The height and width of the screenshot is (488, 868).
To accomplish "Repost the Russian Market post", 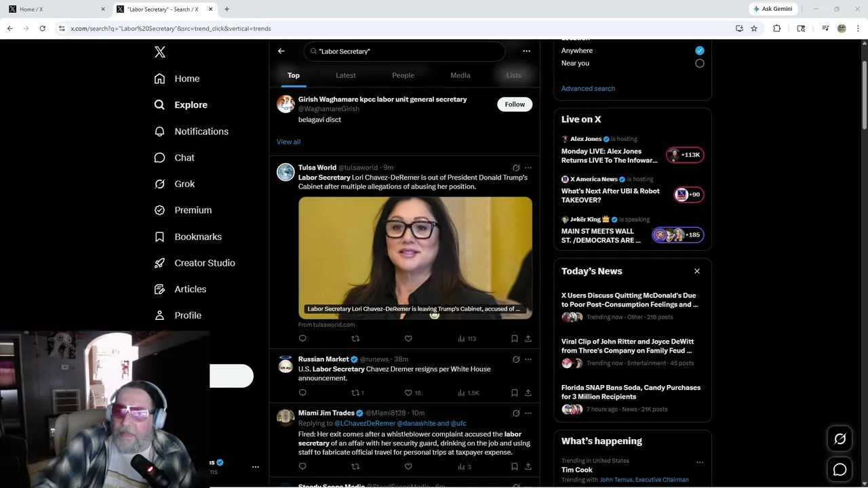I will (357, 392).
